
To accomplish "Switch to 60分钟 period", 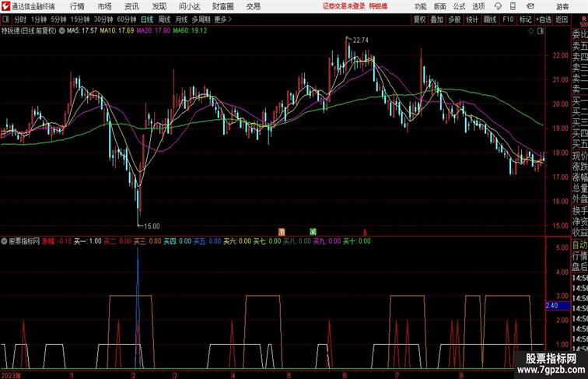I will coord(127,19).
